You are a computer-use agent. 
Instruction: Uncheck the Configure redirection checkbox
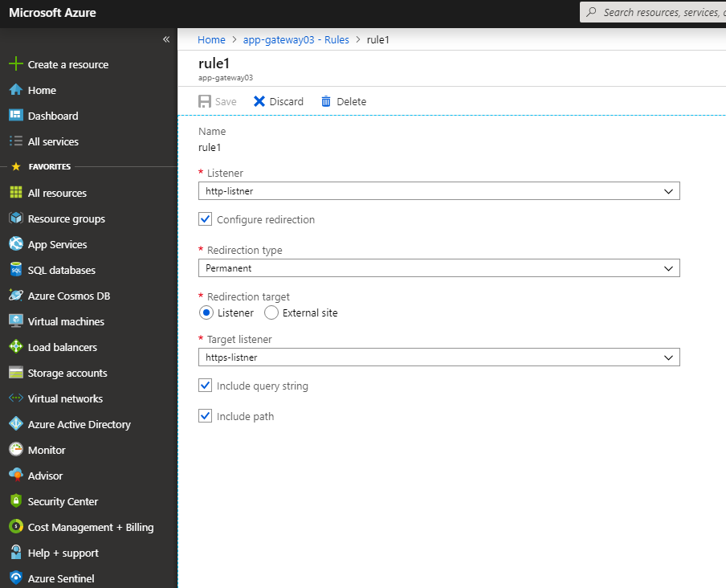(205, 219)
